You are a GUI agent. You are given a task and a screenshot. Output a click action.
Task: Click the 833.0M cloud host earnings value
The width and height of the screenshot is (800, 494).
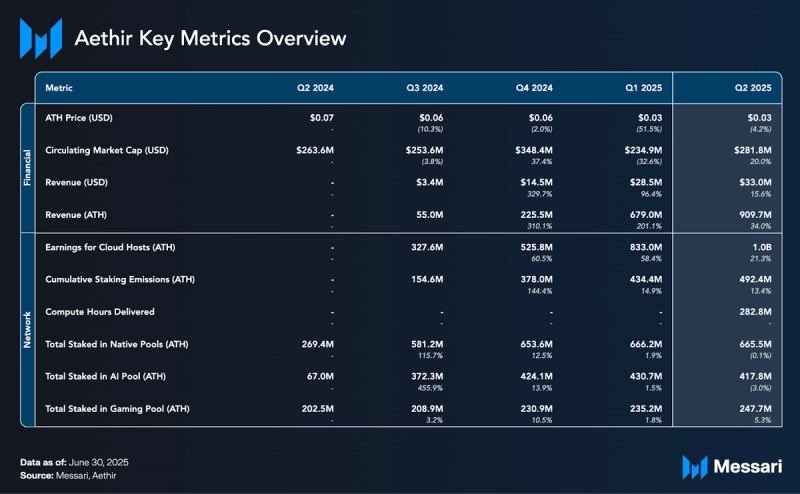point(646,247)
